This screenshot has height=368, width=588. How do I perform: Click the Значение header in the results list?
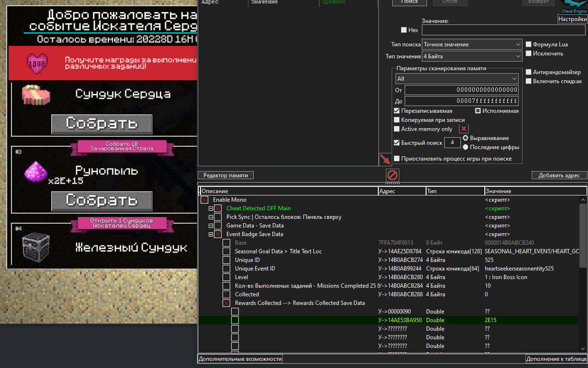coord(283,2)
